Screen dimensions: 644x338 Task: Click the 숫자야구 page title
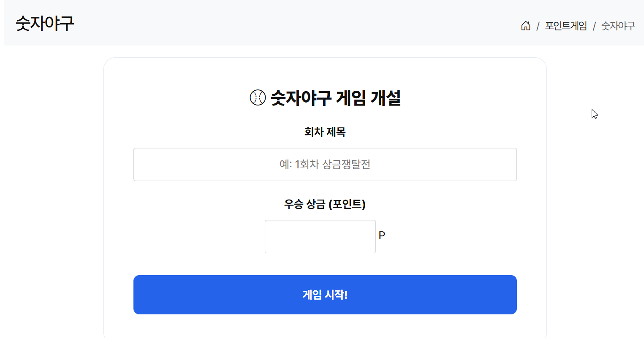click(x=45, y=23)
